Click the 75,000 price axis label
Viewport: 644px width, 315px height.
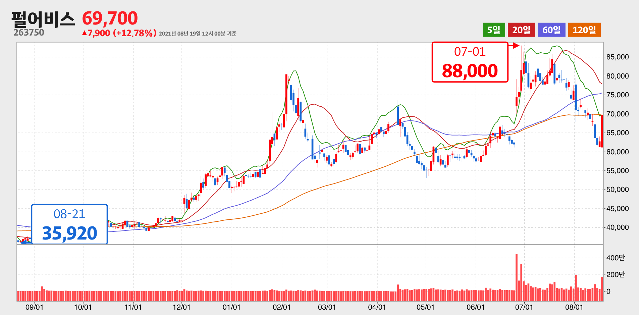tap(618, 95)
